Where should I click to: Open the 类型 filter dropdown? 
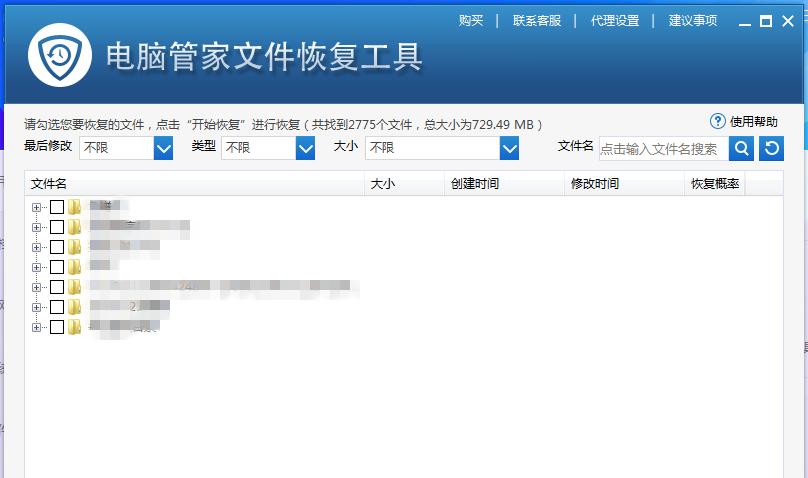268,148
